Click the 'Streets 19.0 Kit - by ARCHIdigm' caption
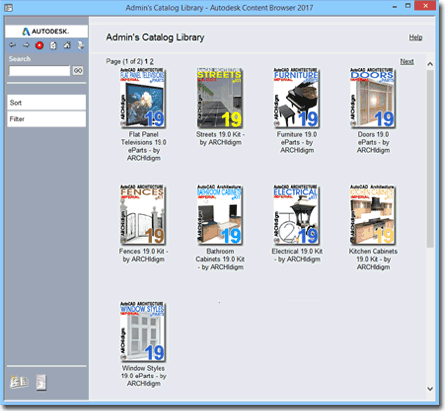 [220, 138]
